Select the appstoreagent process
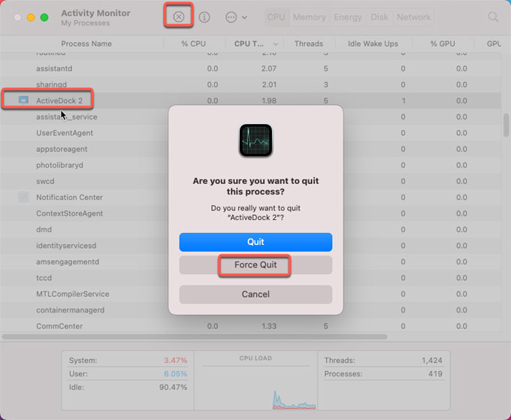The image size is (511, 420). click(x=62, y=149)
